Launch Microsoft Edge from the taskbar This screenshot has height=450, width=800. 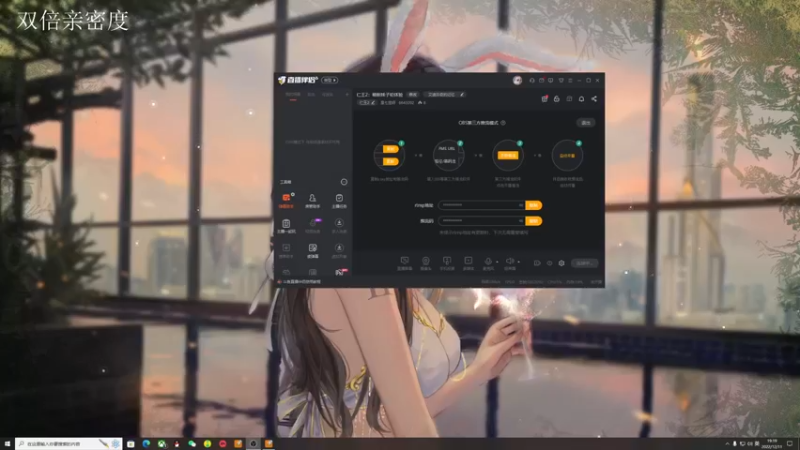[x=146, y=444]
